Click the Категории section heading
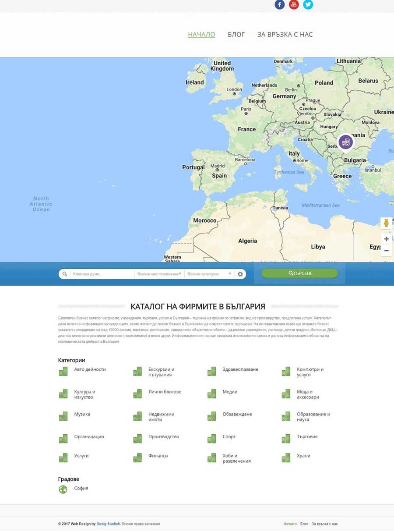 tap(71, 360)
